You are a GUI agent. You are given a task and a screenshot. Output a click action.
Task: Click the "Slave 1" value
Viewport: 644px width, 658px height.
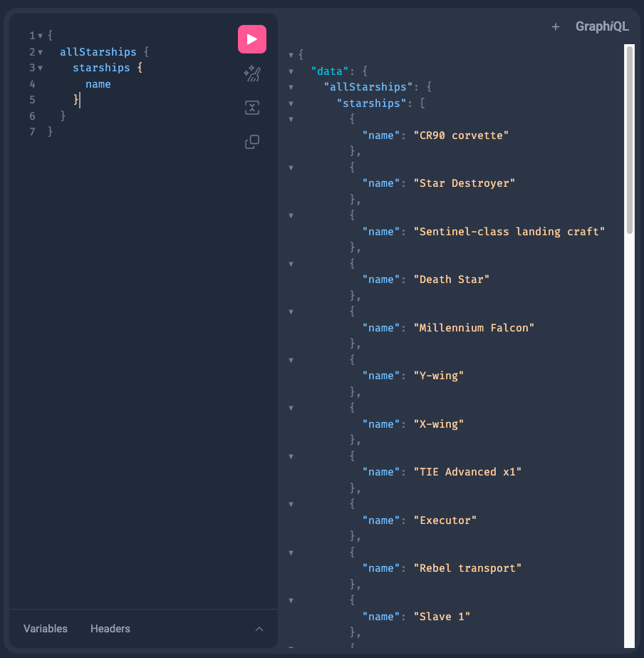click(x=442, y=617)
